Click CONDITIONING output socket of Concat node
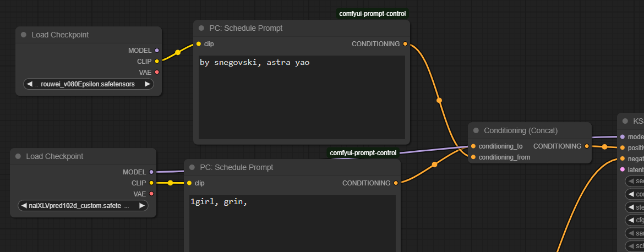 point(587,146)
